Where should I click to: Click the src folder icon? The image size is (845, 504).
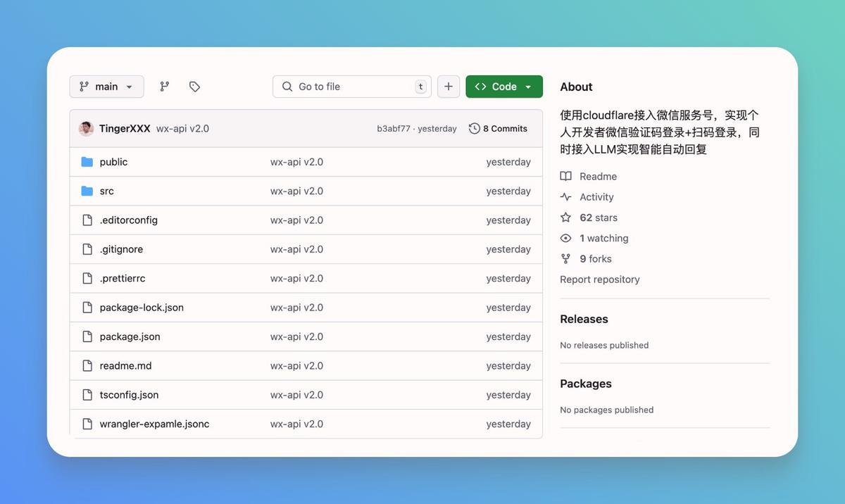87,191
